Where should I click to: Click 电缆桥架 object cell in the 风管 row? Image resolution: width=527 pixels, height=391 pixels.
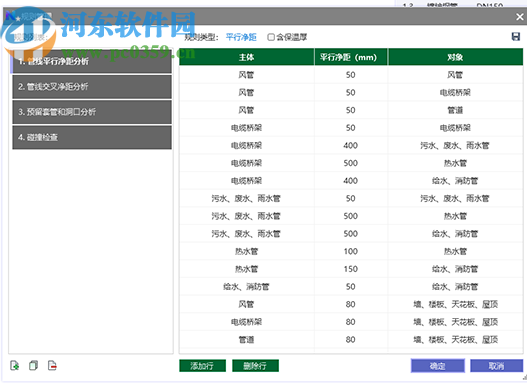point(455,92)
